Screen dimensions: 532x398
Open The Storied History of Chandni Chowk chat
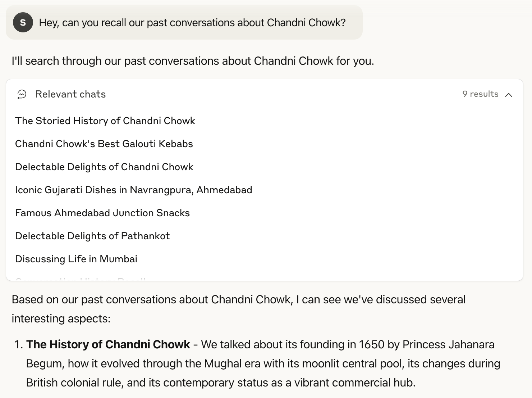click(105, 121)
